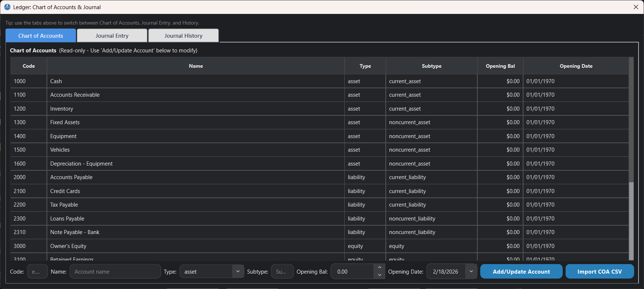
Task: Select the Accounts Payable name cell
Action: pyautogui.click(x=196, y=177)
